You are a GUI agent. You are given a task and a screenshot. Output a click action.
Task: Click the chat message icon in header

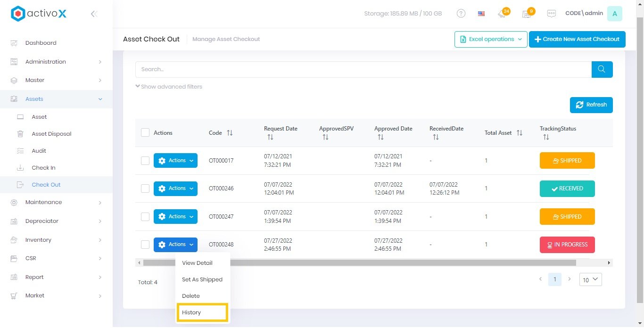[551, 14]
